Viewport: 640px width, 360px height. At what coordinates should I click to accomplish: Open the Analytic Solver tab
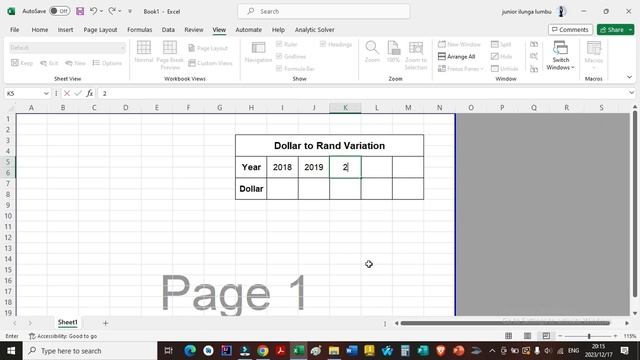click(x=314, y=30)
